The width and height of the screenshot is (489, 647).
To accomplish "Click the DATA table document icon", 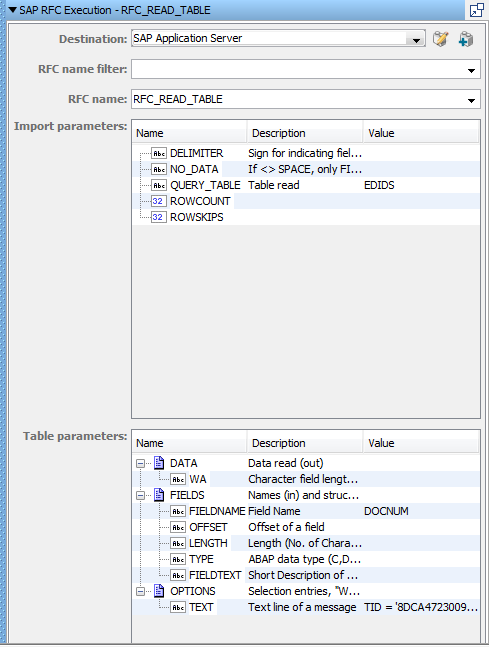I will pos(159,463).
